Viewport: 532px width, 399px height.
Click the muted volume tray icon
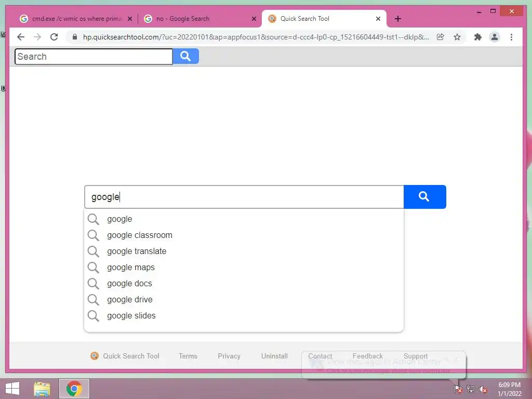point(483,389)
